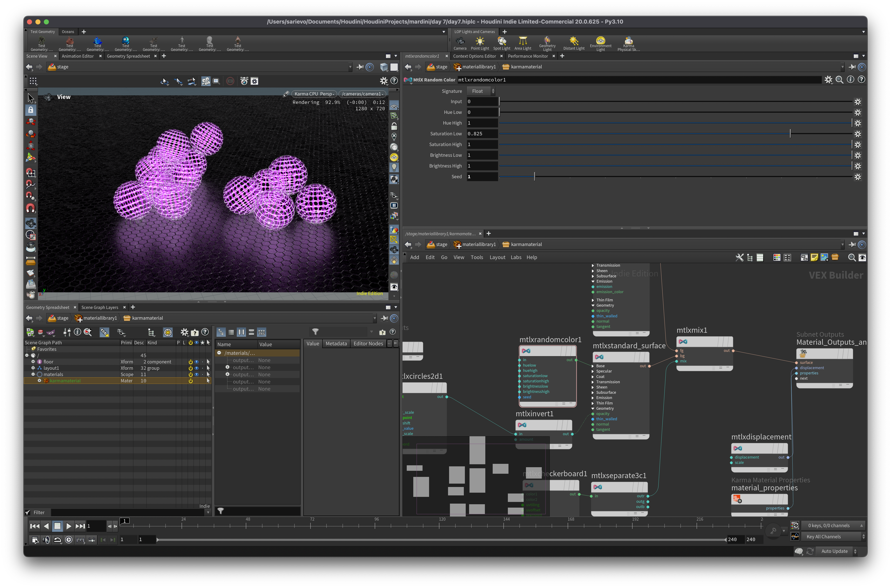Viewport: 891px width, 588px height.
Task: Collapse the materials tree item
Action: click(33, 374)
